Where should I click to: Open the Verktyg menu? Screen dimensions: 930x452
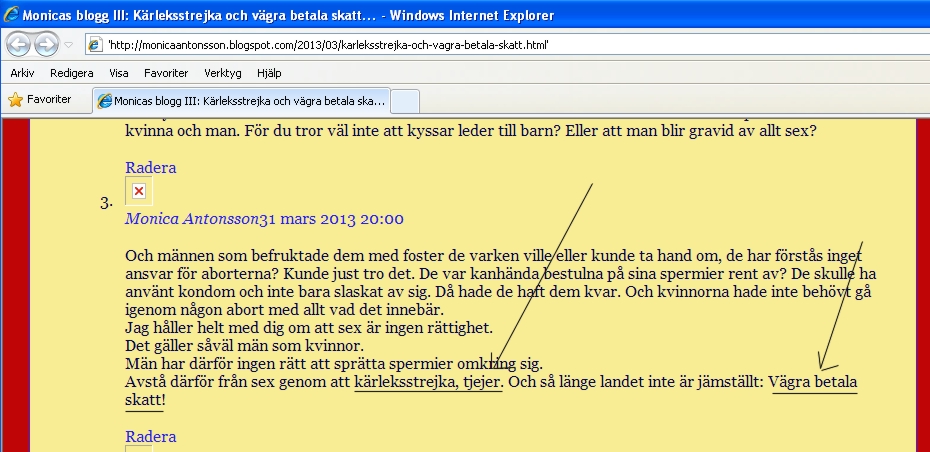tap(222, 73)
